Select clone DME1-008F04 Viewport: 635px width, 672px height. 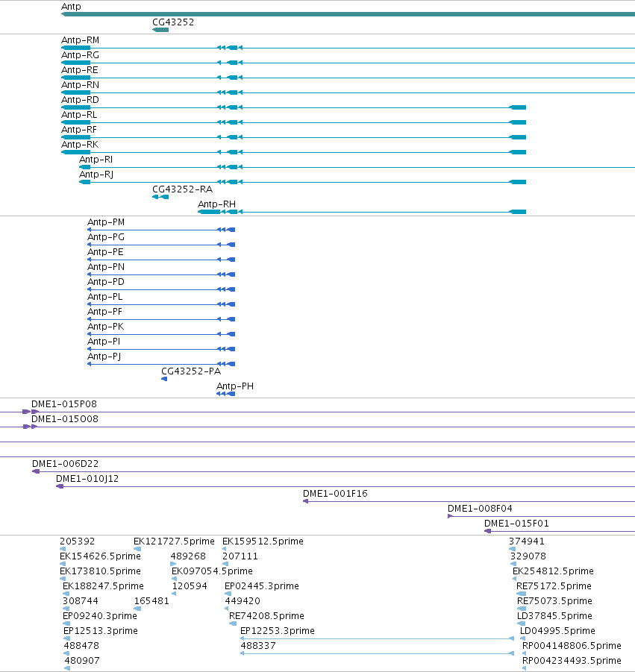[481, 509]
